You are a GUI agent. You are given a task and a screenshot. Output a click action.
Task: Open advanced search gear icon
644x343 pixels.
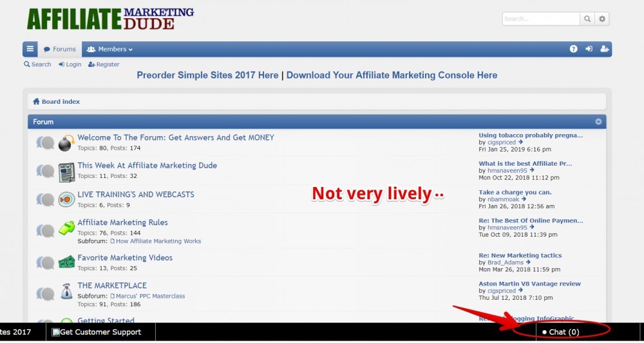601,19
